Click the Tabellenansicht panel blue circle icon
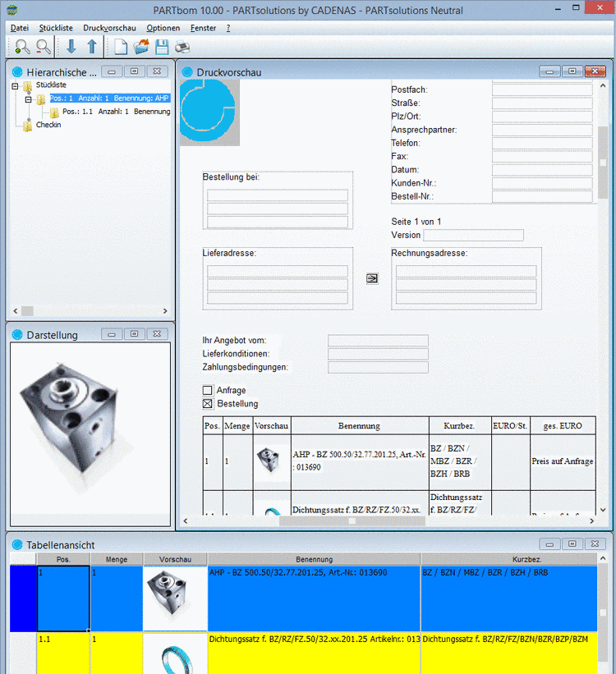616x674 pixels. point(17,544)
